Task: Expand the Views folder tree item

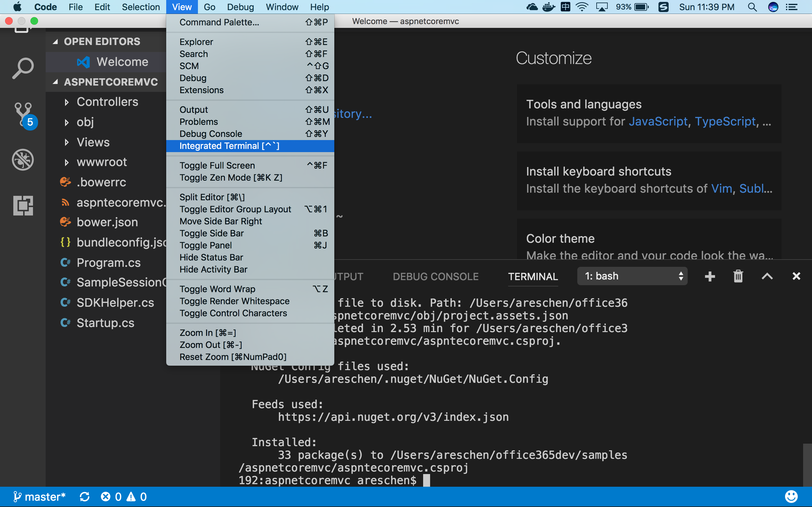Action: point(65,142)
